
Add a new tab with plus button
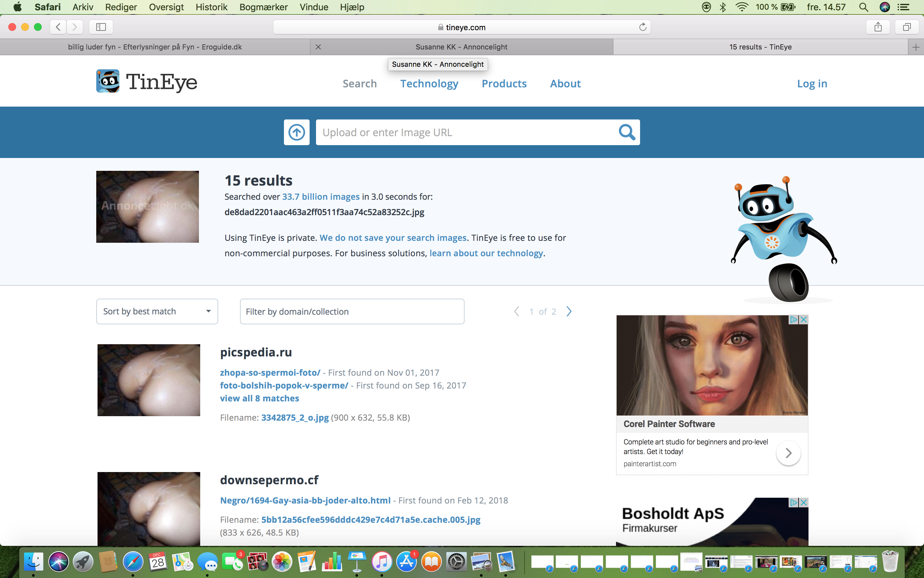click(x=916, y=47)
